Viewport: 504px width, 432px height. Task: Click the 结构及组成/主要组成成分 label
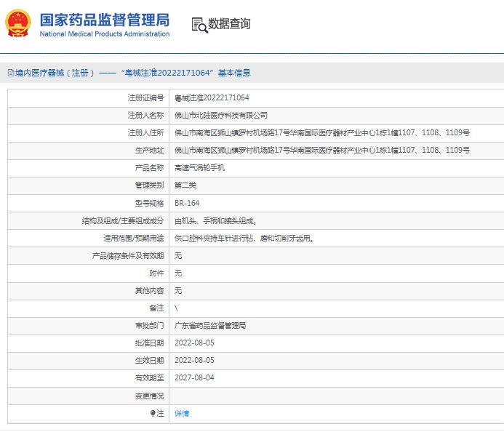[123, 220]
